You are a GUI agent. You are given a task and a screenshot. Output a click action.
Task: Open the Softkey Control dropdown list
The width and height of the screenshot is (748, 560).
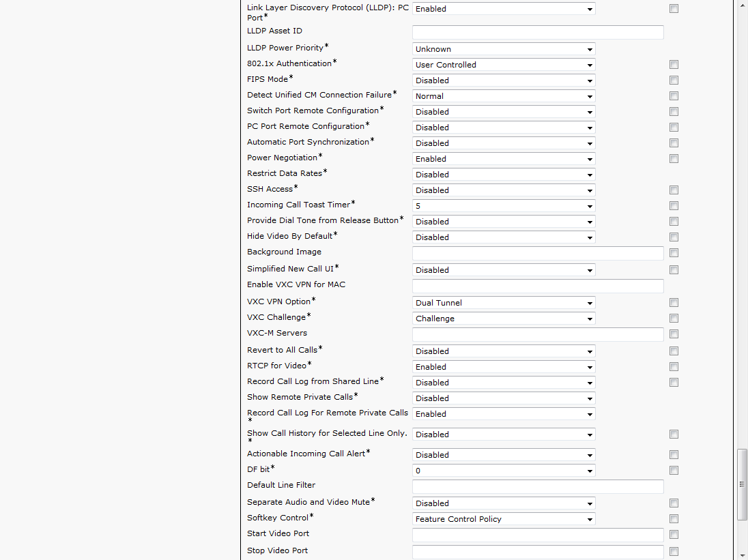coord(504,519)
